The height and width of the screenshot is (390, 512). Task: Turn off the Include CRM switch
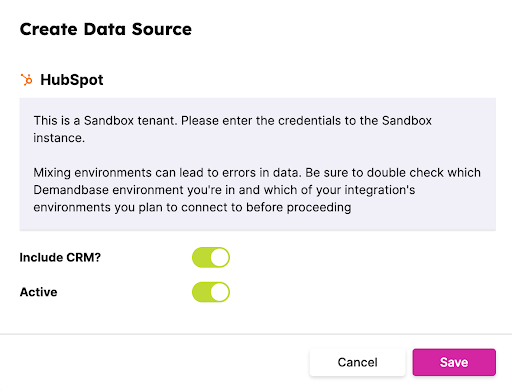coord(211,257)
